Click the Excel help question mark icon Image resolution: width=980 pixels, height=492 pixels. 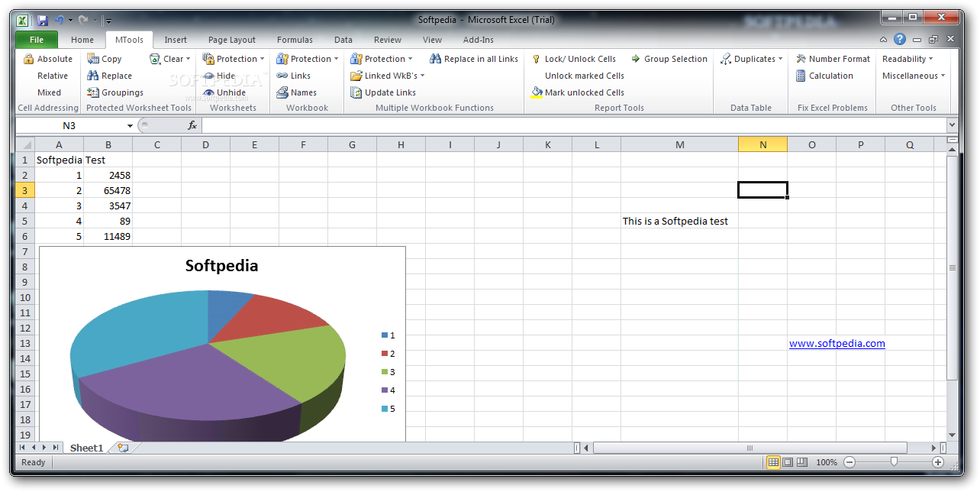(x=900, y=39)
